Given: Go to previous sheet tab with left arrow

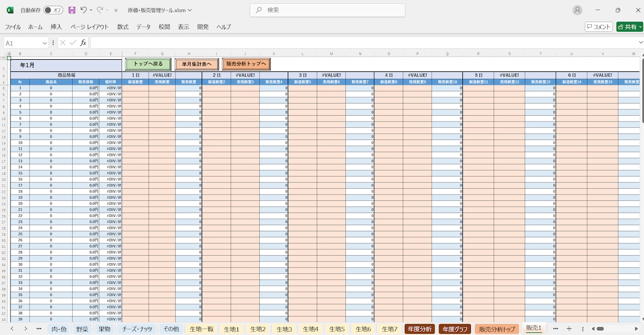Looking at the screenshot, I should (12, 329).
